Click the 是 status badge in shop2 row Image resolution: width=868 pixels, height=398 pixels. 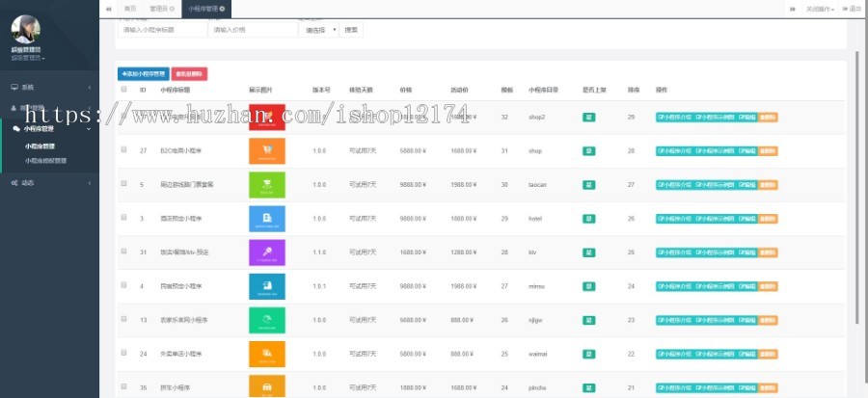pos(588,118)
